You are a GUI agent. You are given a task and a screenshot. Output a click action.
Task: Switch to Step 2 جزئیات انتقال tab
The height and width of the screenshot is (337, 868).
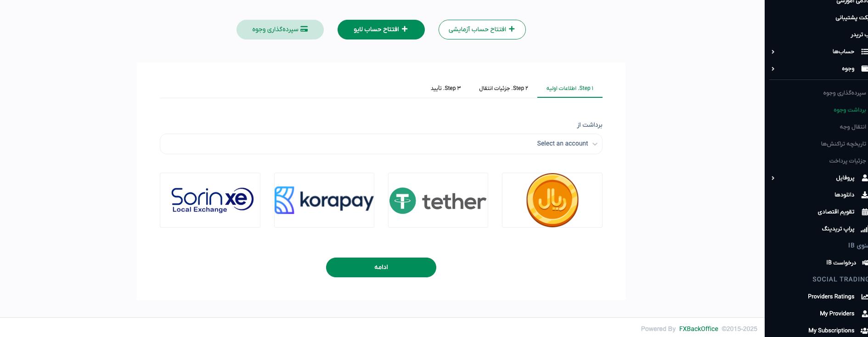(503, 88)
